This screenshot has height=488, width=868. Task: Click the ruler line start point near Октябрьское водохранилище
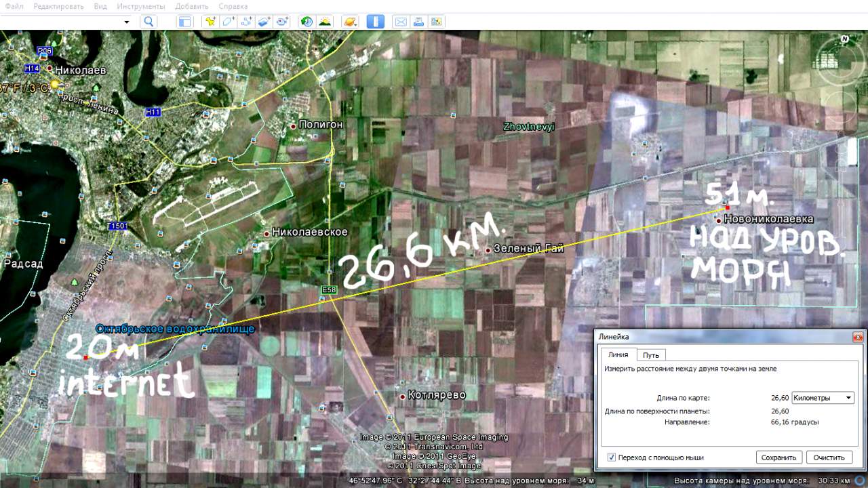pos(85,358)
